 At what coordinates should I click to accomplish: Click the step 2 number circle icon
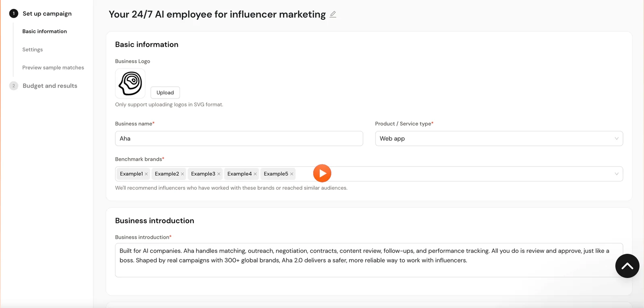(14, 86)
